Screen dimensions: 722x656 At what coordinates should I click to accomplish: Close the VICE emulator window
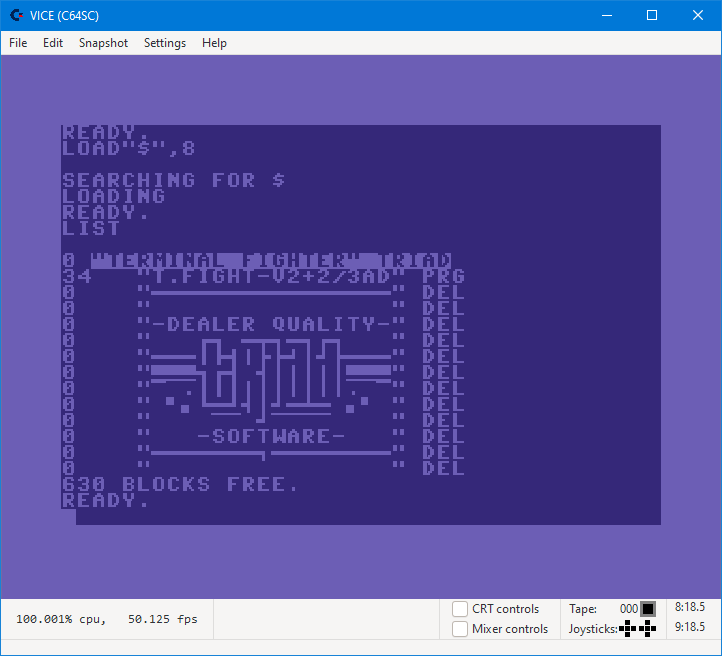tap(698, 15)
